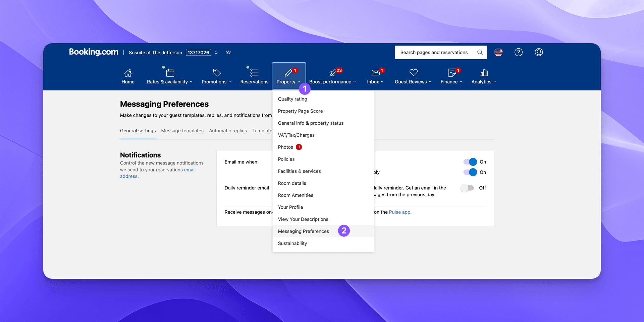Click the Guest Reviews heart icon
The height and width of the screenshot is (322, 644).
coord(413,73)
